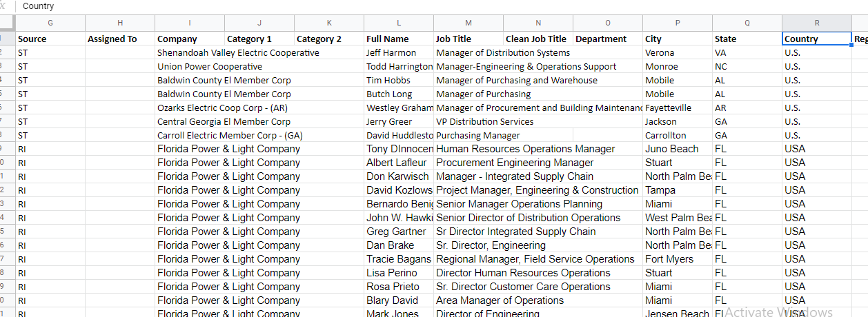The height and width of the screenshot is (317, 868).
Task: Select the Fayetteville city cell
Action: 678,108
